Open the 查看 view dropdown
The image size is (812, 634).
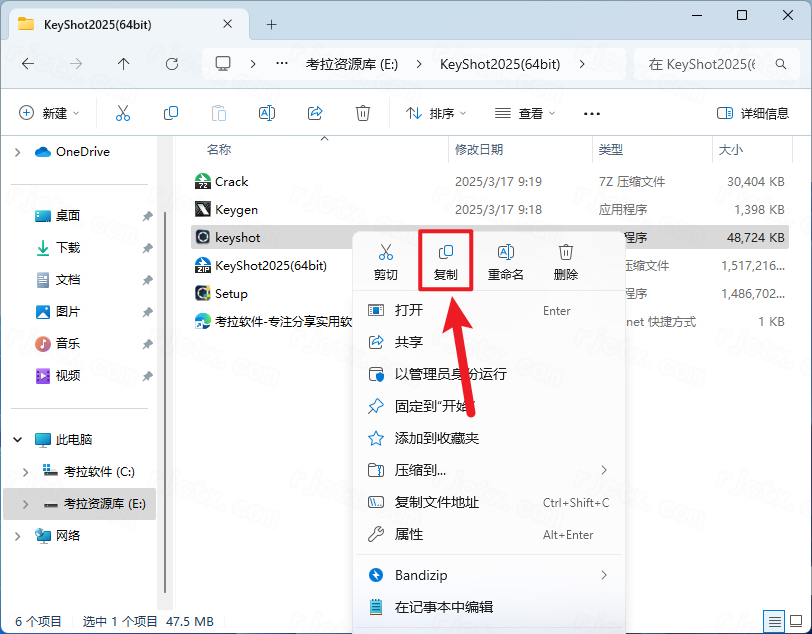click(x=524, y=113)
